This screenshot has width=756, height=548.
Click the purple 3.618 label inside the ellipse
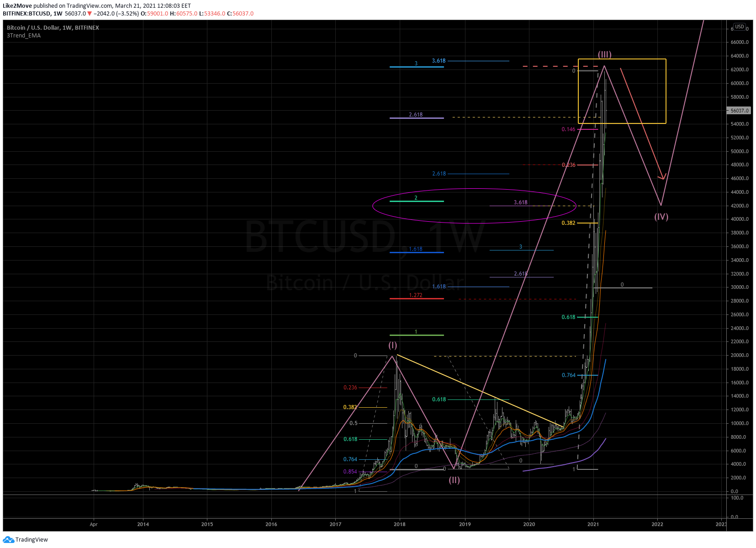pos(520,202)
